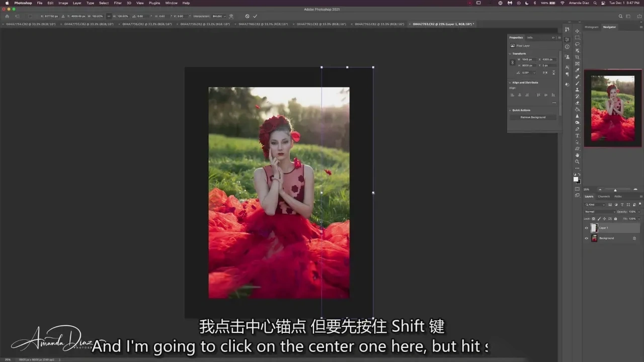
Task: Commit the transform with the checkmark
Action: [x=255, y=16]
